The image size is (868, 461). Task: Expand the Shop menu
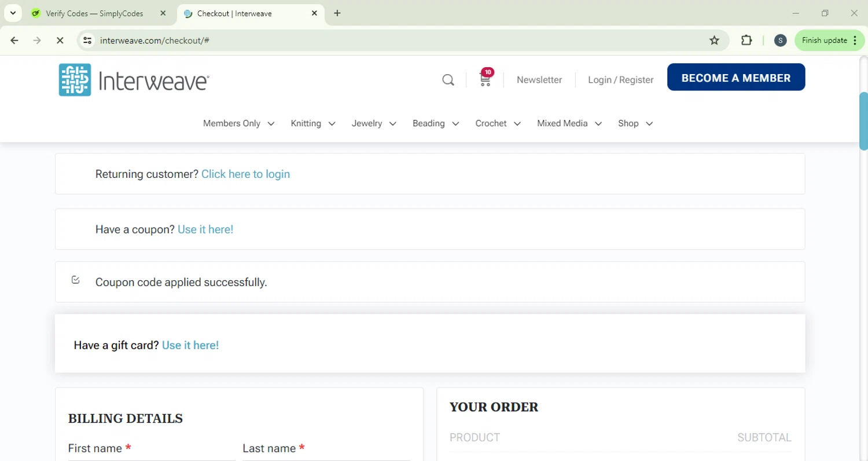click(x=635, y=123)
